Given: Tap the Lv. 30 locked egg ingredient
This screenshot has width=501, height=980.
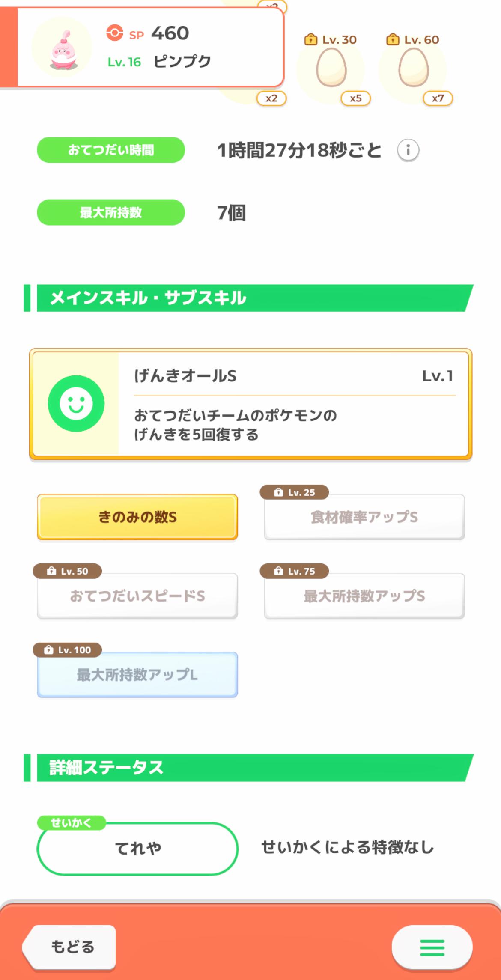Looking at the screenshot, I should tap(331, 68).
